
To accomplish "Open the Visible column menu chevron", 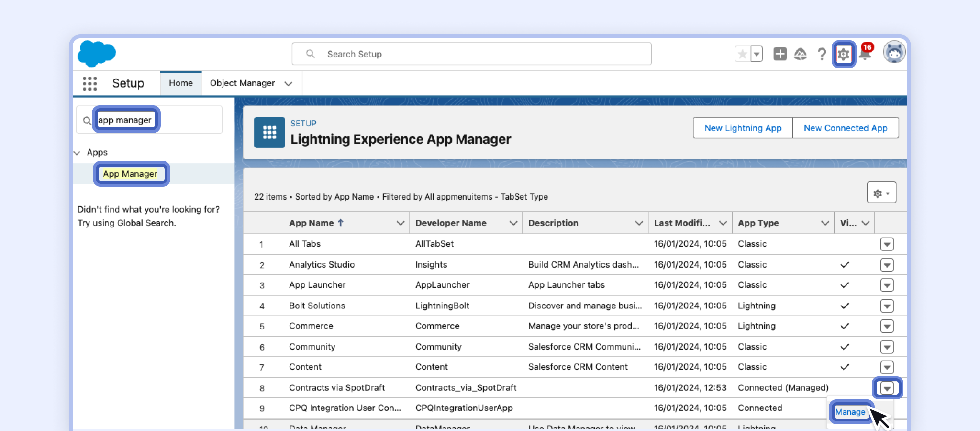I will pyautogui.click(x=866, y=223).
